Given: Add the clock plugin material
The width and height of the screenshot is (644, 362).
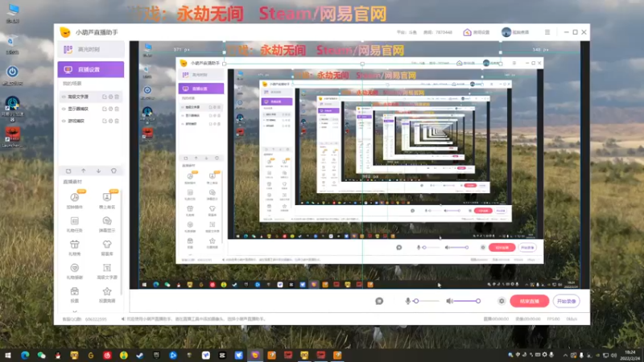Looking at the screenshot, I should (x=74, y=200).
